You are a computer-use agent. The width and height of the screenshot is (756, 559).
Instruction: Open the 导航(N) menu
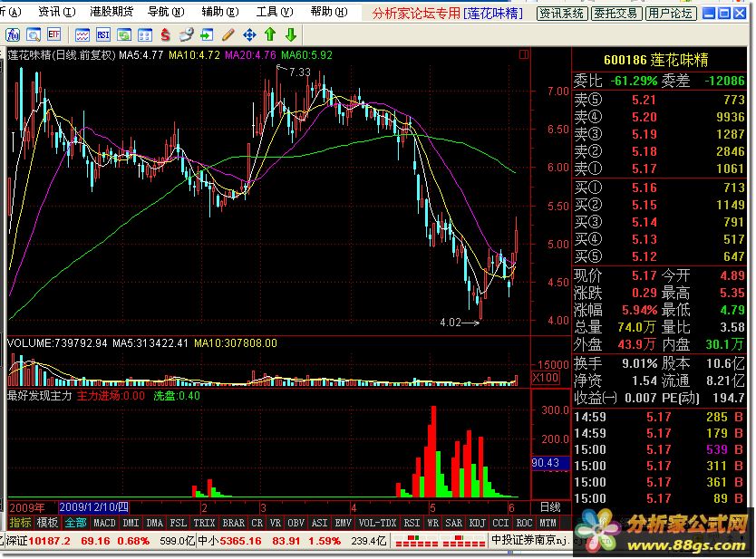tap(166, 12)
